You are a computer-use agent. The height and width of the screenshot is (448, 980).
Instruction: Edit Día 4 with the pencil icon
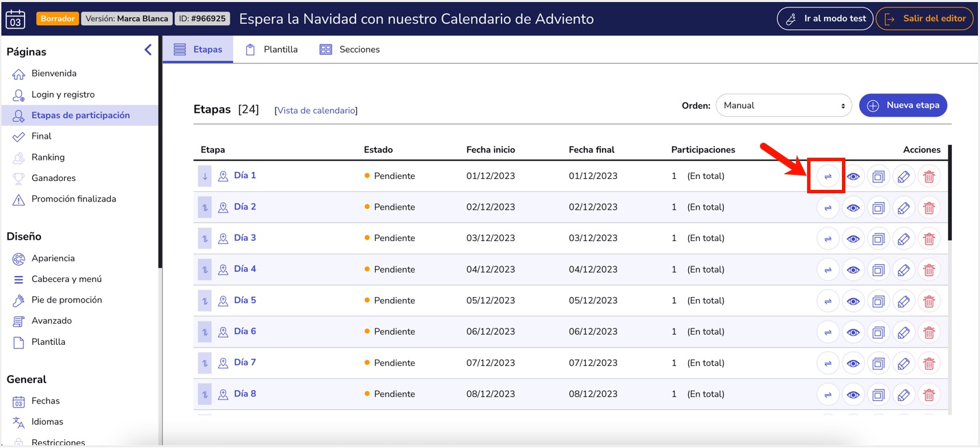pos(903,270)
